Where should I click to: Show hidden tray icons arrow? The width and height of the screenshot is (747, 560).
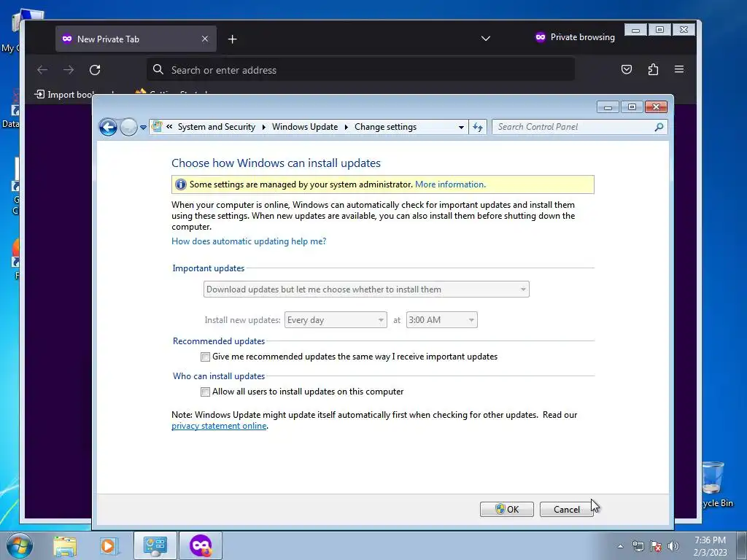(620, 546)
